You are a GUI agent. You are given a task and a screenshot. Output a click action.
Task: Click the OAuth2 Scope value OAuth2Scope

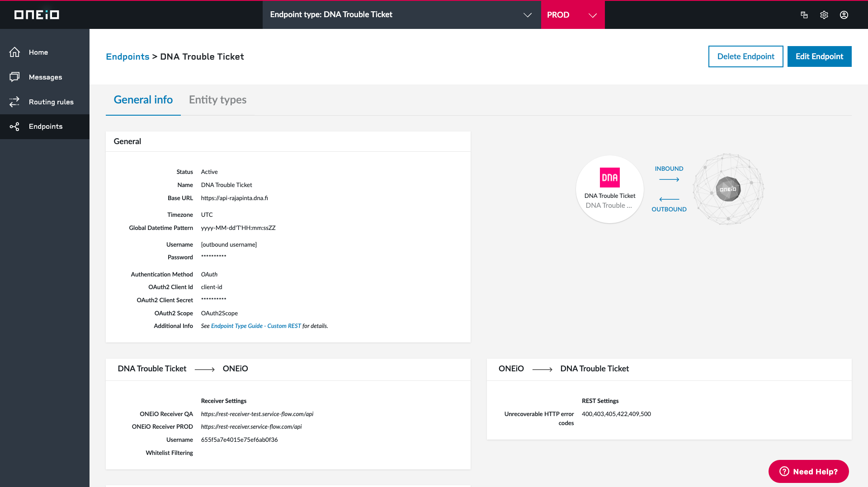point(219,313)
